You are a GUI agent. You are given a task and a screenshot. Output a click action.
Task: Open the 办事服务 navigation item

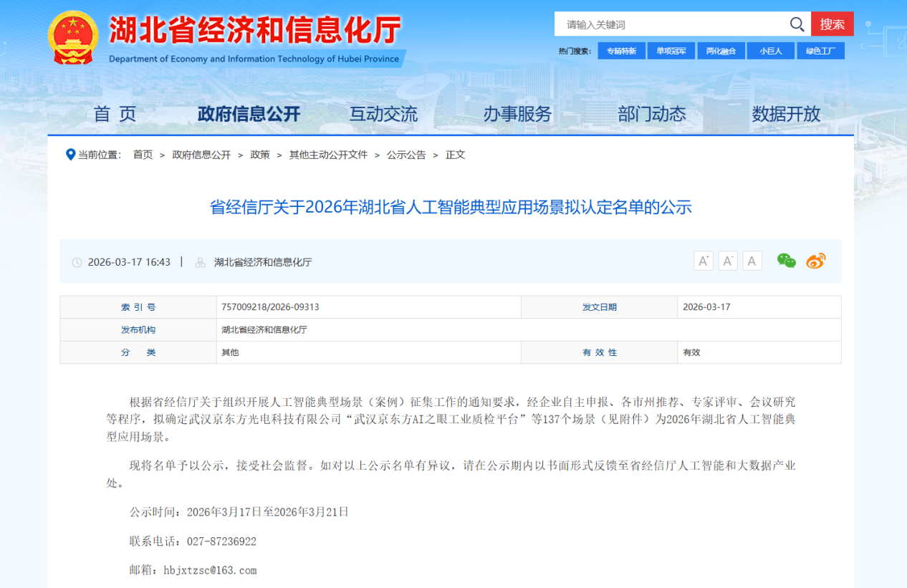coord(517,114)
